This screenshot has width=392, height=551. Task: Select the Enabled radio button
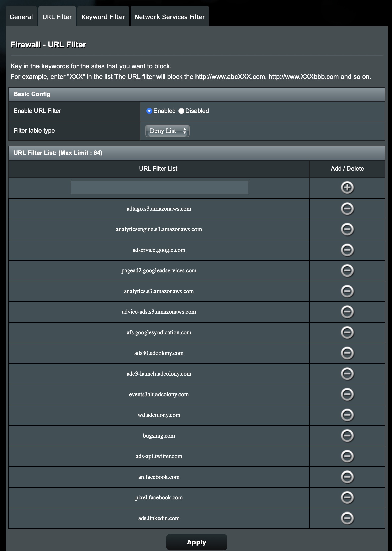pyautogui.click(x=149, y=111)
